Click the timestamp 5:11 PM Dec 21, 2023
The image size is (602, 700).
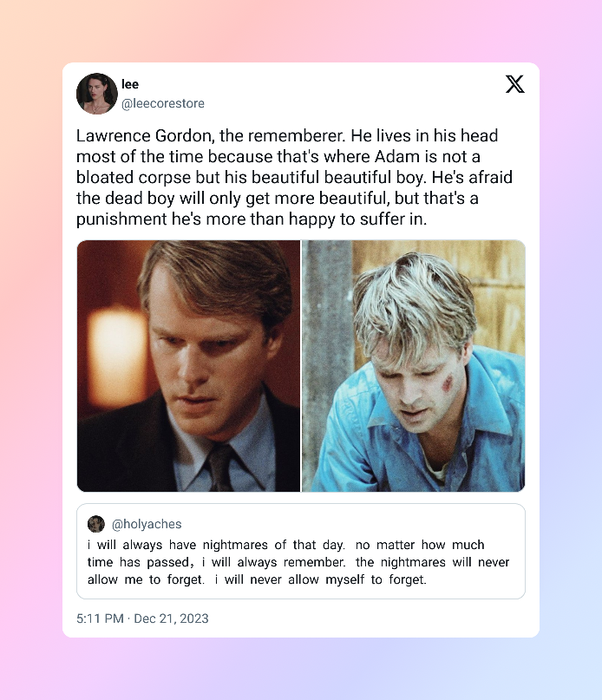(x=142, y=618)
